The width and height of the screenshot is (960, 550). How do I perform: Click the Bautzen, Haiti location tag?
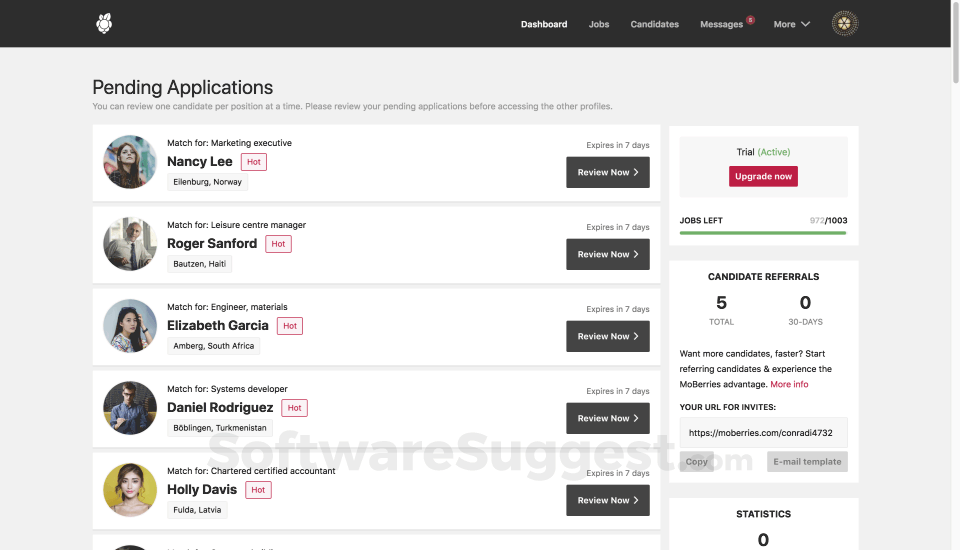(x=200, y=264)
